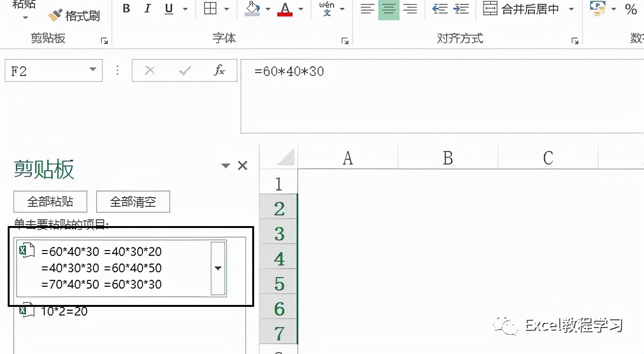Select column A header
The width and height of the screenshot is (644, 354).
[348, 157]
